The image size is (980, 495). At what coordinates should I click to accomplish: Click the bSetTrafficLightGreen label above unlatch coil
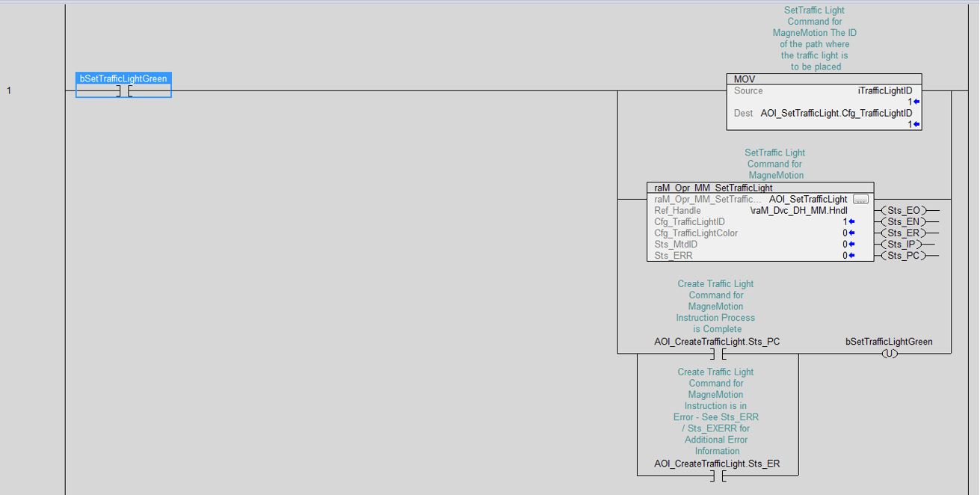[x=889, y=342]
